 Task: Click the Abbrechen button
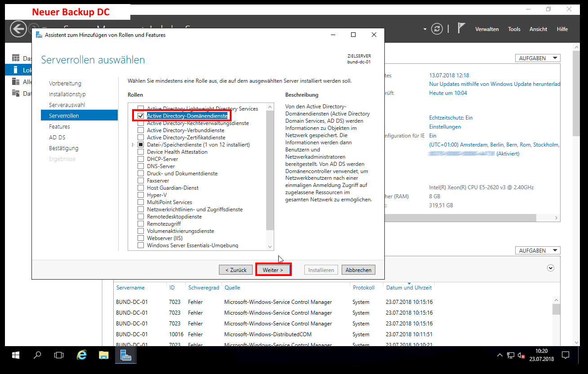click(358, 270)
